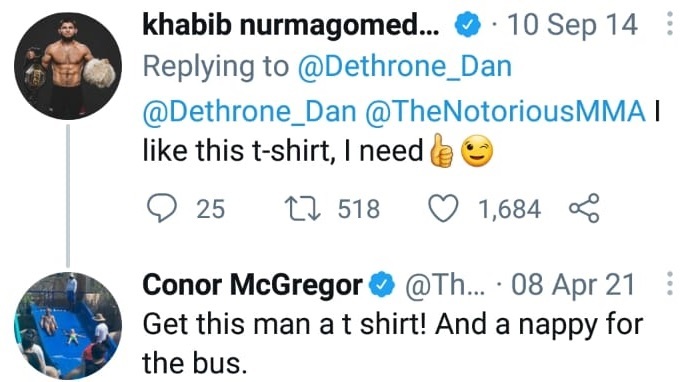Click Conor McGregor's blue verified badge
Viewport: 700px width, 382px height.
pyautogui.click(x=381, y=285)
